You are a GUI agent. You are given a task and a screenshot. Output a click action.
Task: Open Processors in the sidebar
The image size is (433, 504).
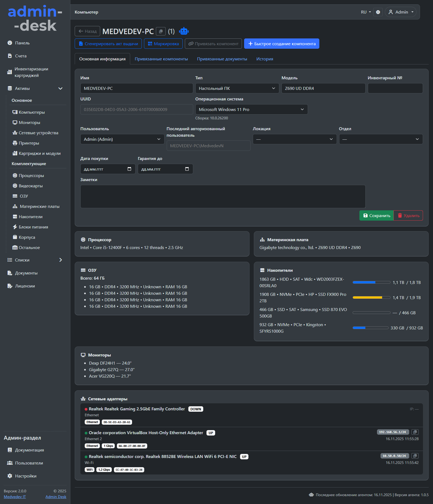31,176
